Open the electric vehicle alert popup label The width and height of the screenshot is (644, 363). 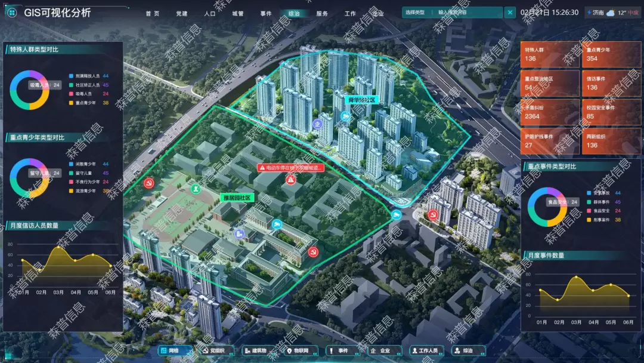click(290, 168)
